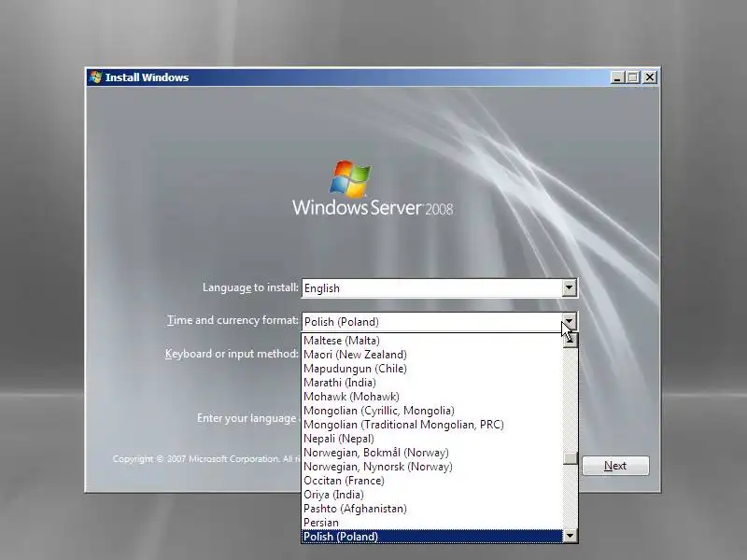Pick Mapudungun (Chile) in the list
This screenshot has height=560, width=747.
[x=432, y=369]
